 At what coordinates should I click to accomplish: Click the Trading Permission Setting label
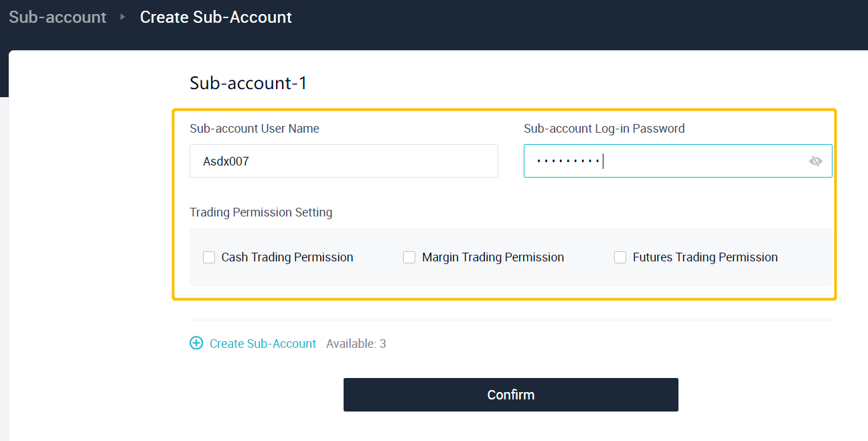tap(261, 212)
